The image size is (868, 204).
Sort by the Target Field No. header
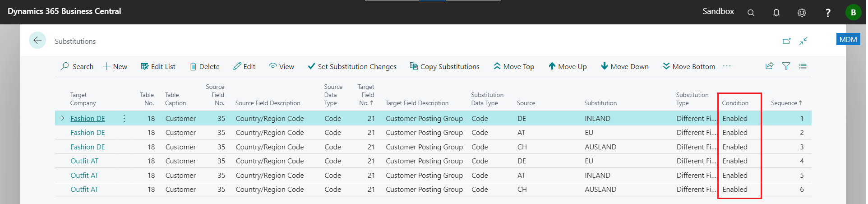pos(366,95)
